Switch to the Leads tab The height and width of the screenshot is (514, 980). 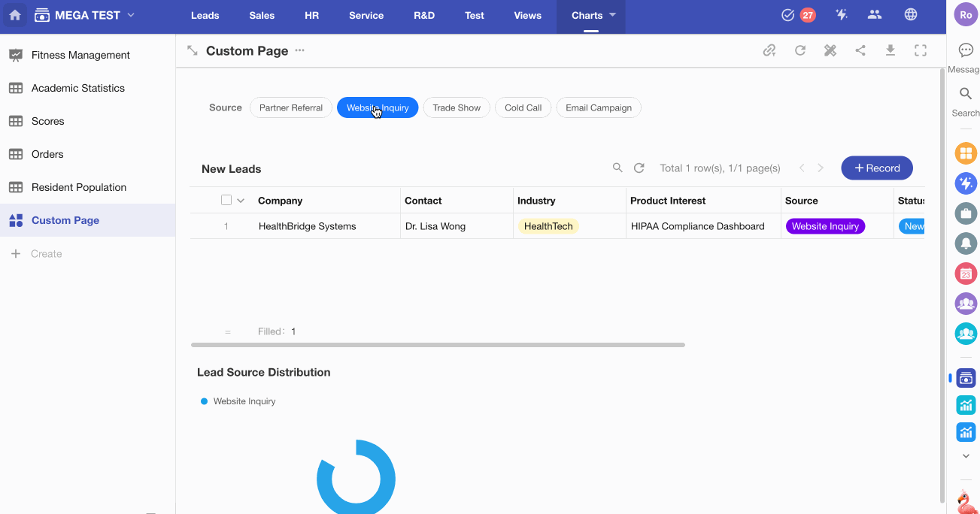[x=205, y=15]
